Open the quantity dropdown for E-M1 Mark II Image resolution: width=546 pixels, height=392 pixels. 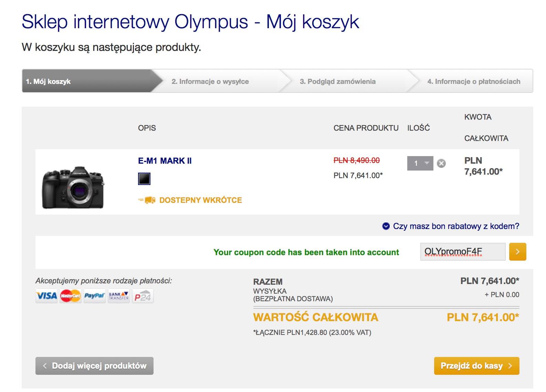420,163
